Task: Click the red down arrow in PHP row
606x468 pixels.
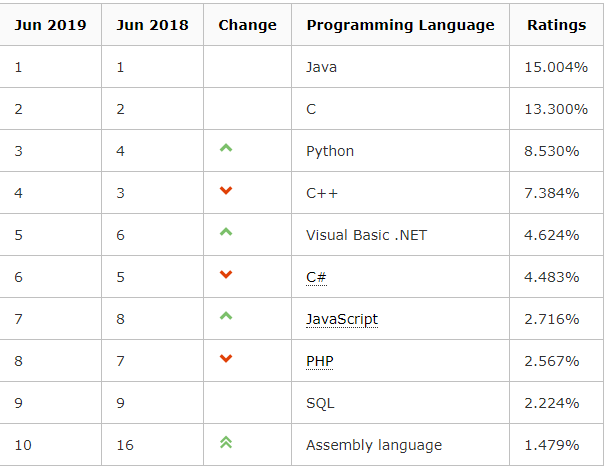Action: (x=226, y=358)
